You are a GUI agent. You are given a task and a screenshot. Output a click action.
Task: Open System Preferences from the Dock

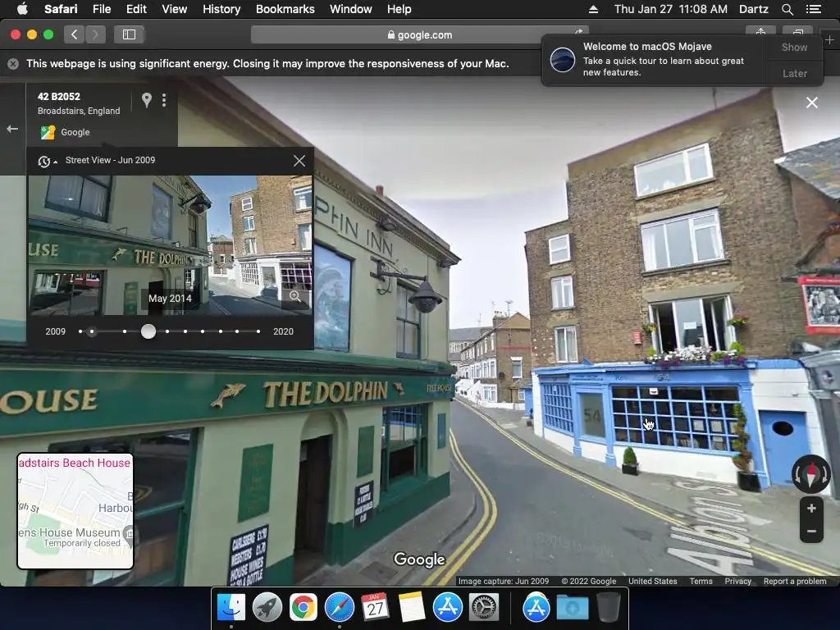point(484,607)
